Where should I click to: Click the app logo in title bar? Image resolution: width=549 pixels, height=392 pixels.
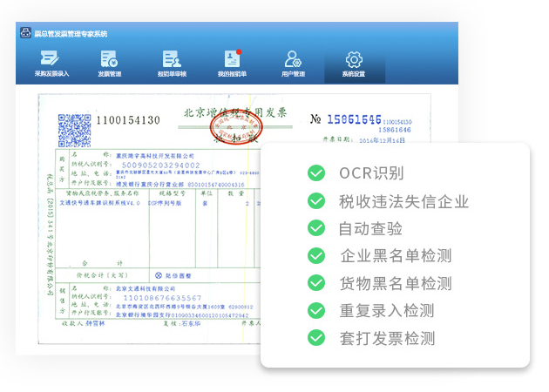26,34
